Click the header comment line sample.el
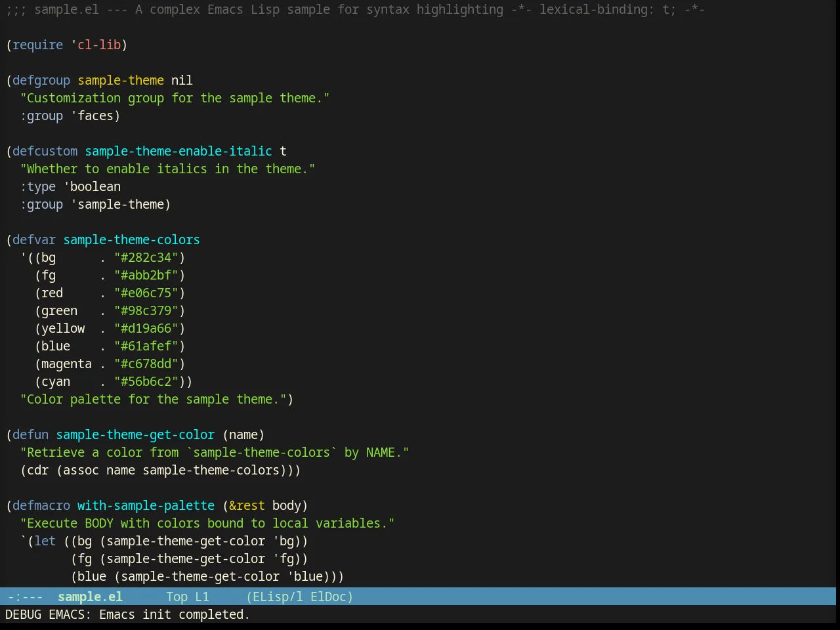The height and width of the screenshot is (630, 840). tap(355, 9)
